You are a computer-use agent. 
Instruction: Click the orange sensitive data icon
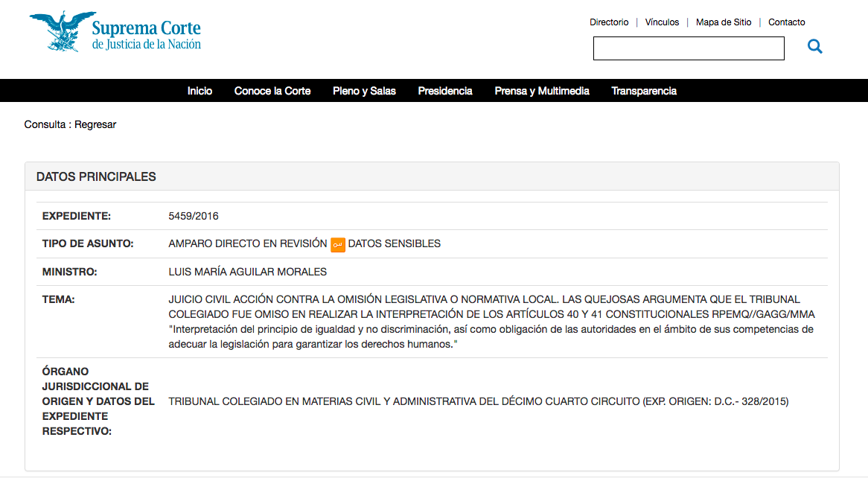[x=338, y=244]
